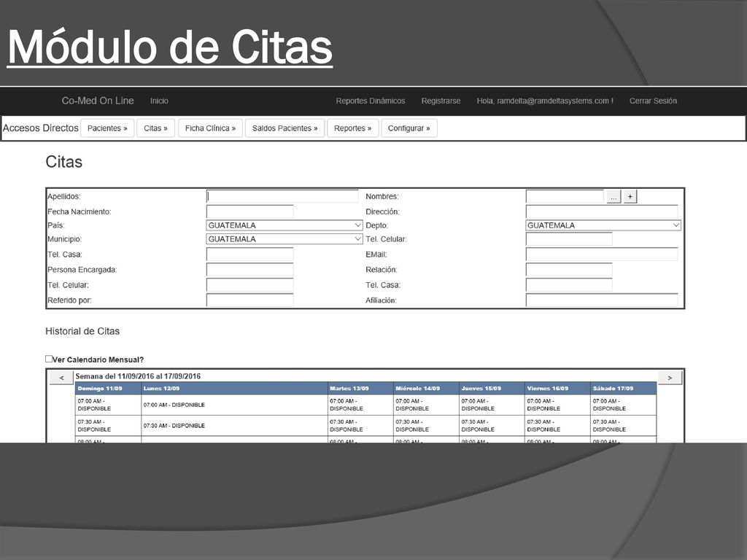Click the Co-Med On Line brand link

click(98, 101)
